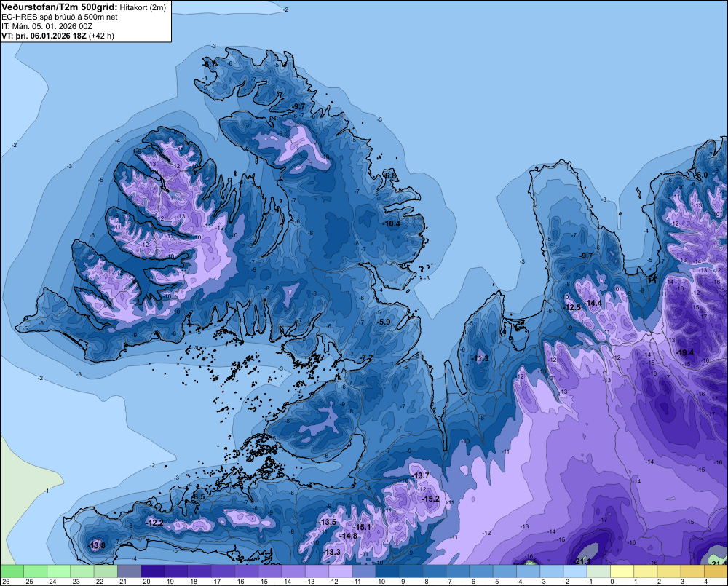
Task: Click the darkest purple -20 legend swatch
Action: pyautogui.click(x=152, y=571)
